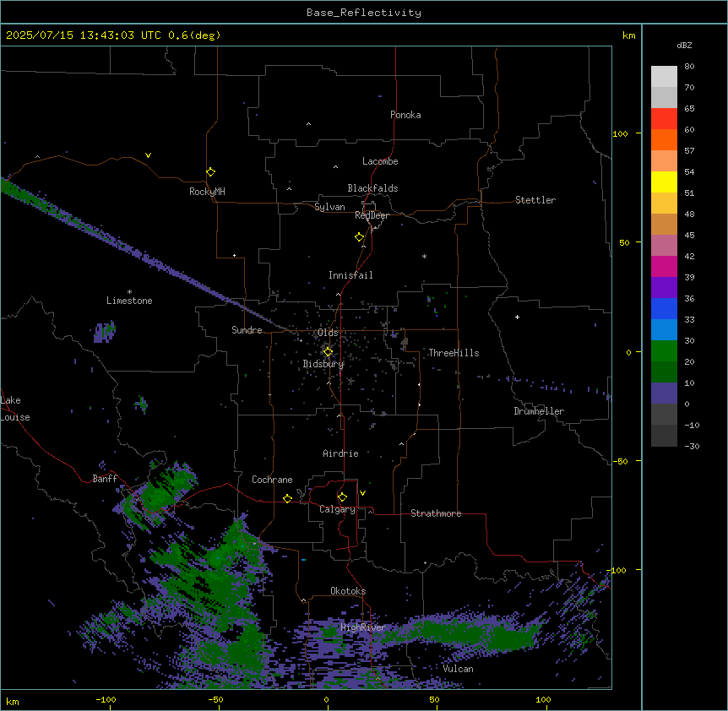
Task: Select the magenta 42-39 dBZ legend swatch
Action: click(664, 266)
